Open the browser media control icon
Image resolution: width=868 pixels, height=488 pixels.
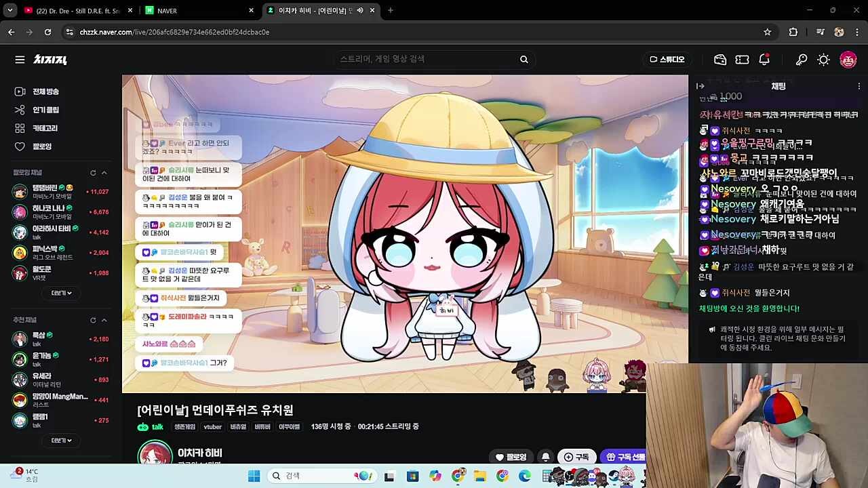820,32
